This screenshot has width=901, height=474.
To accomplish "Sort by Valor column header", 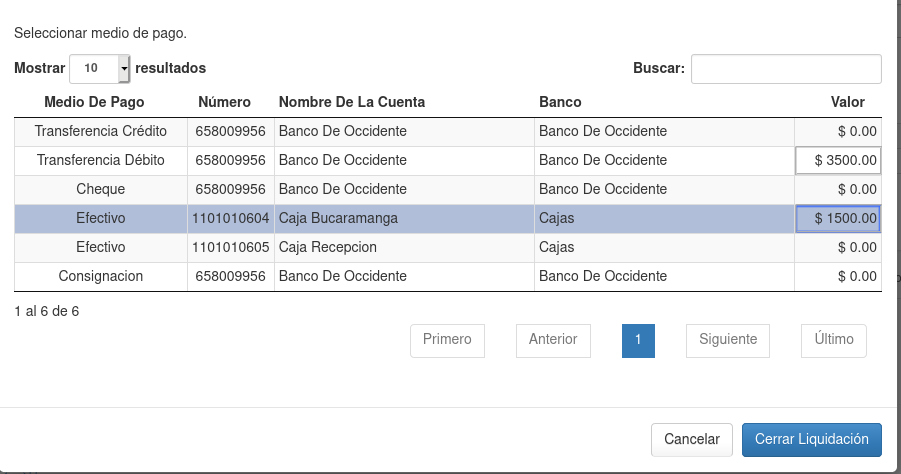I will click(x=847, y=102).
